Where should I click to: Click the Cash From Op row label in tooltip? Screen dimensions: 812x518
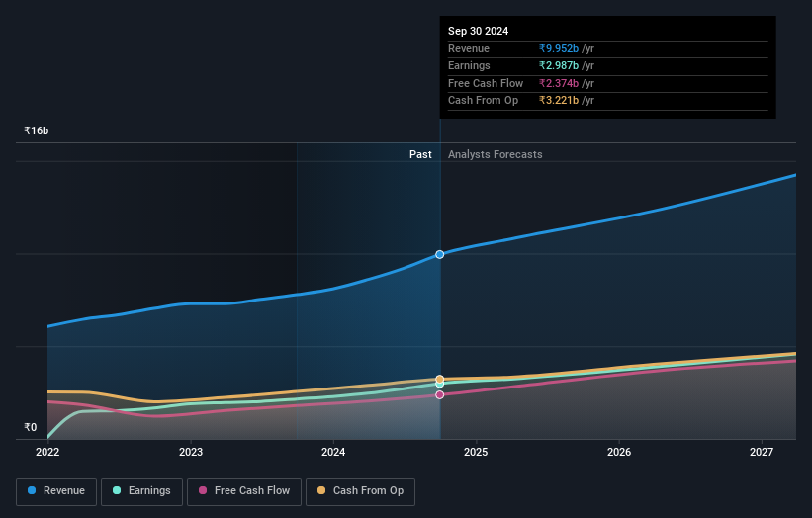pos(484,101)
